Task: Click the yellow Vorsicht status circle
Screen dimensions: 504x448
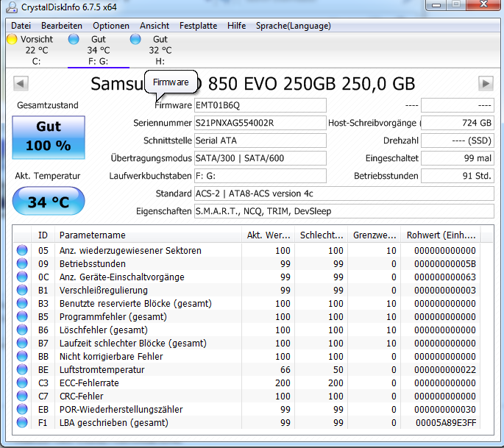Action: 12,39
